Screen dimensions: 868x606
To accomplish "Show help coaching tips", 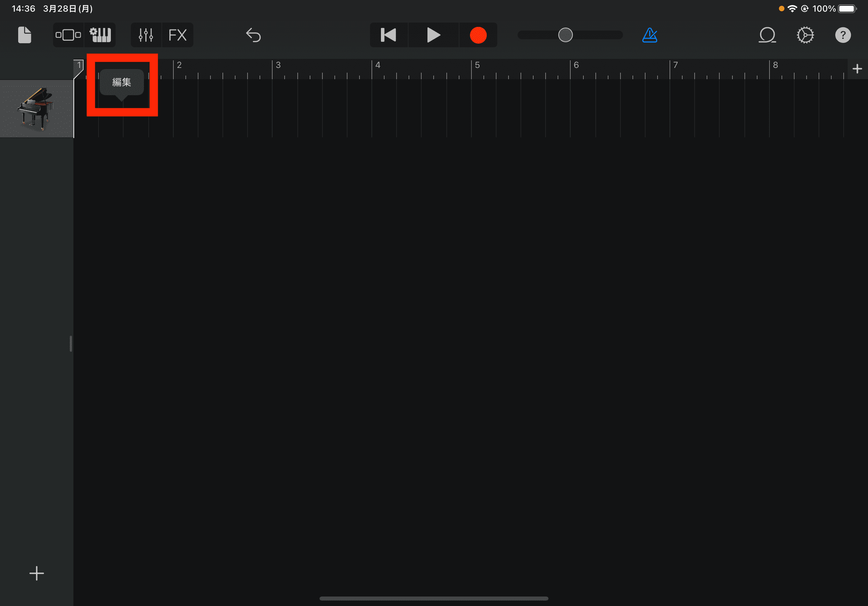I will (x=843, y=35).
